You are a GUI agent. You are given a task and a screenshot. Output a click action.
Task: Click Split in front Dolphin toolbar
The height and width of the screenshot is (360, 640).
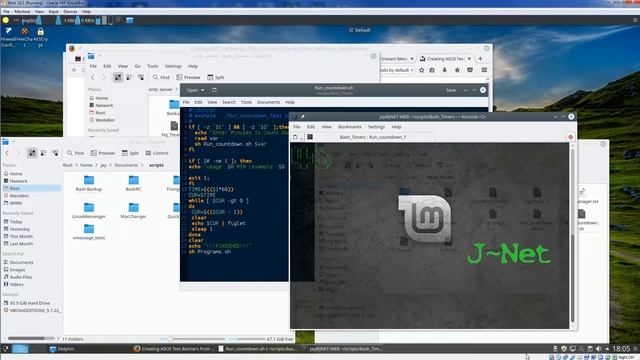[130, 153]
